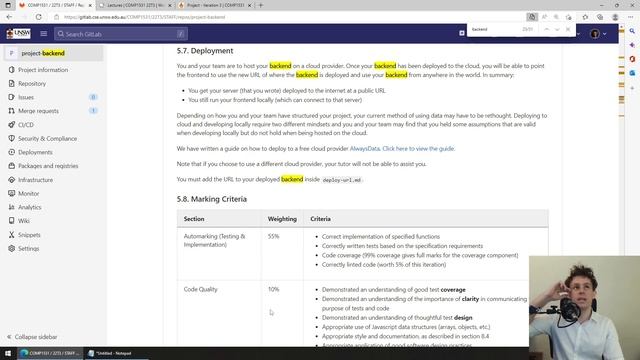Click Edge sidebar search icon
Viewport: 640px width, 360px height.
point(632,31)
